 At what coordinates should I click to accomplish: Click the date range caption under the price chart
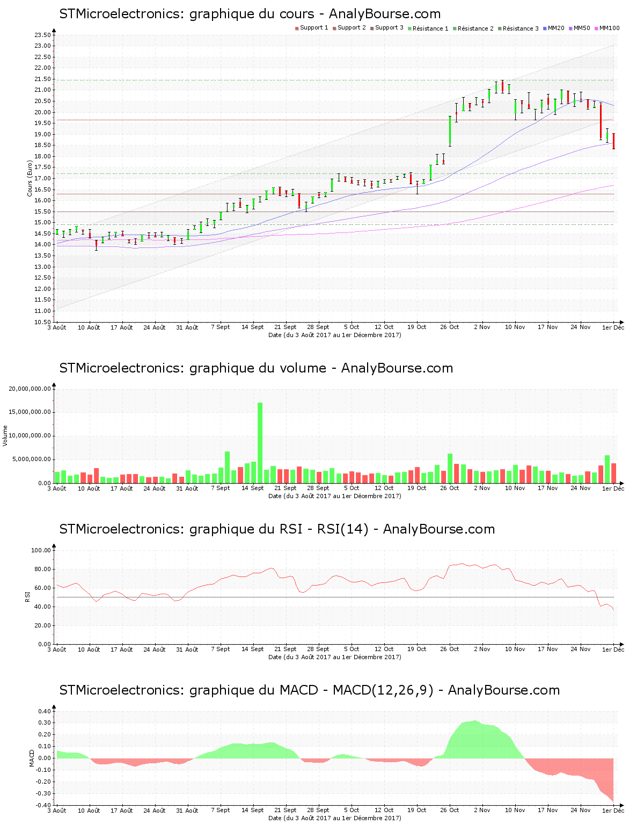335,335
